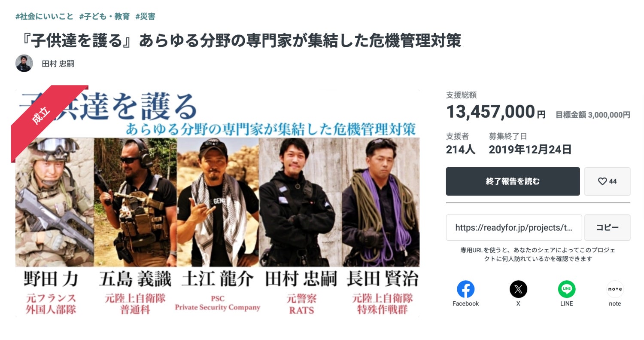
Task: Open the #社会にいいこと hashtag
Action: click(x=44, y=16)
